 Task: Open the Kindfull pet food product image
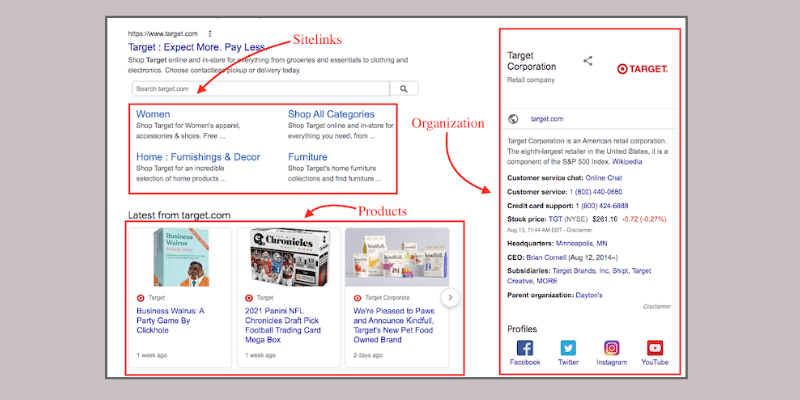click(x=397, y=257)
